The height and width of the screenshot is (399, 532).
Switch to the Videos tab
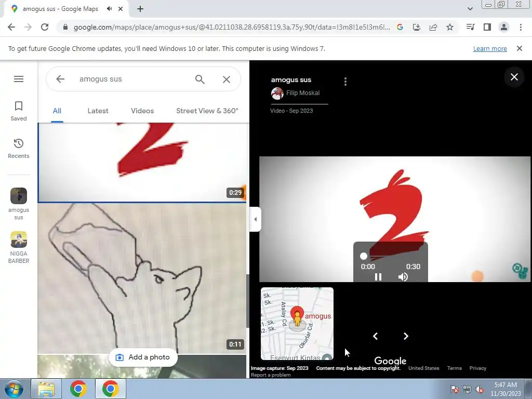[x=142, y=111]
